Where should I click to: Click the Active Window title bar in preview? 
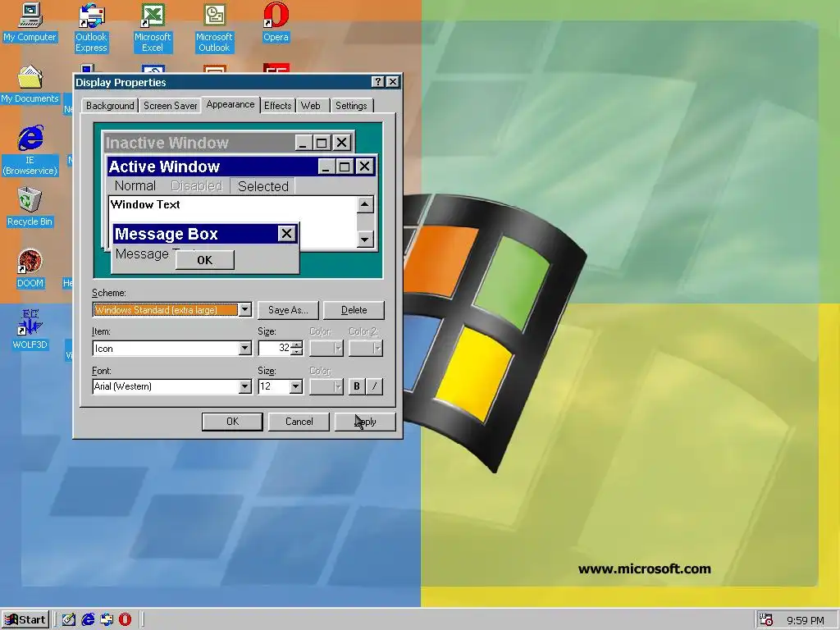click(x=241, y=167)
